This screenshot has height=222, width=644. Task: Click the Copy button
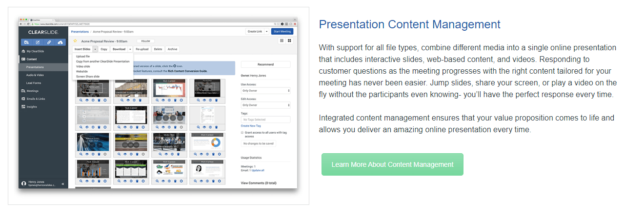(x=104, y=49)
